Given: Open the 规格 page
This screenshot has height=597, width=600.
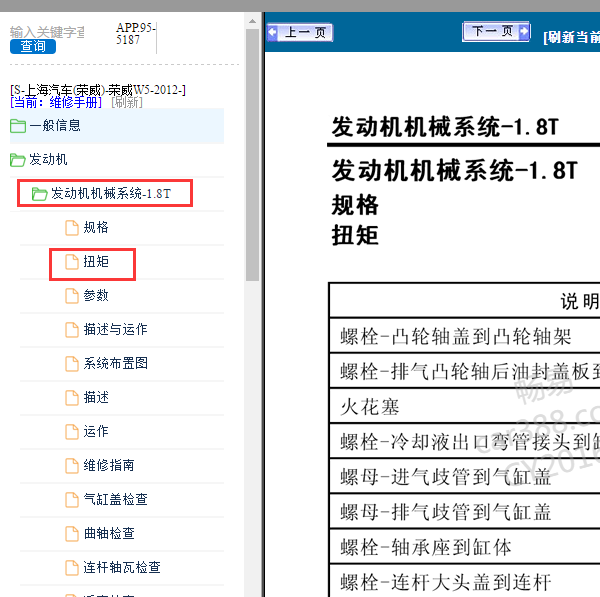Looking at the screenshot, I should point(96,227).
